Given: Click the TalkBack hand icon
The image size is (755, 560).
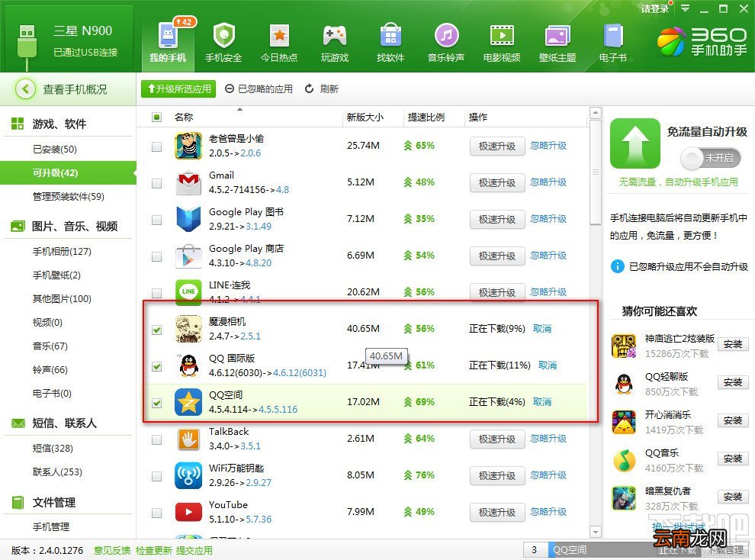Looking at the screenshot, I should [189, 439].
